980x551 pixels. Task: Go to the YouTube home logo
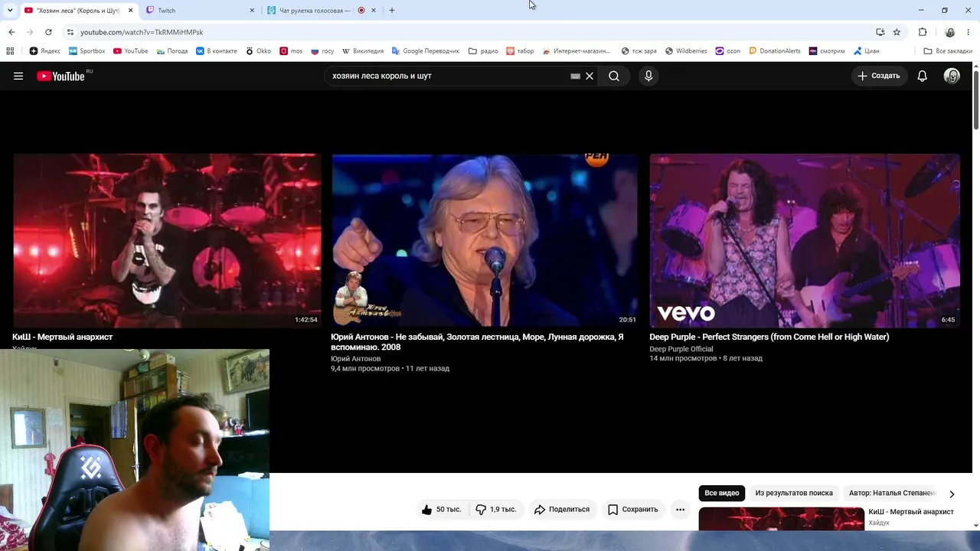coord(60,76)
